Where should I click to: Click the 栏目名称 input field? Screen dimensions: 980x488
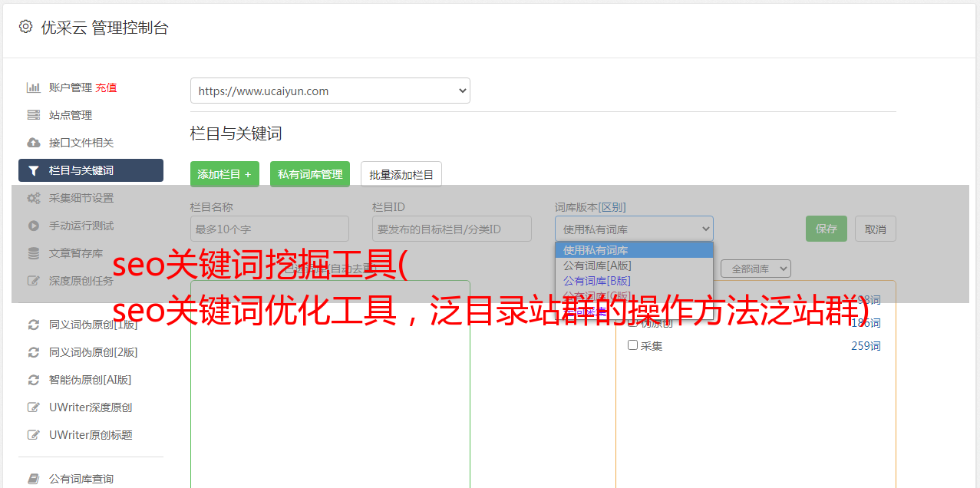point(269,229)
